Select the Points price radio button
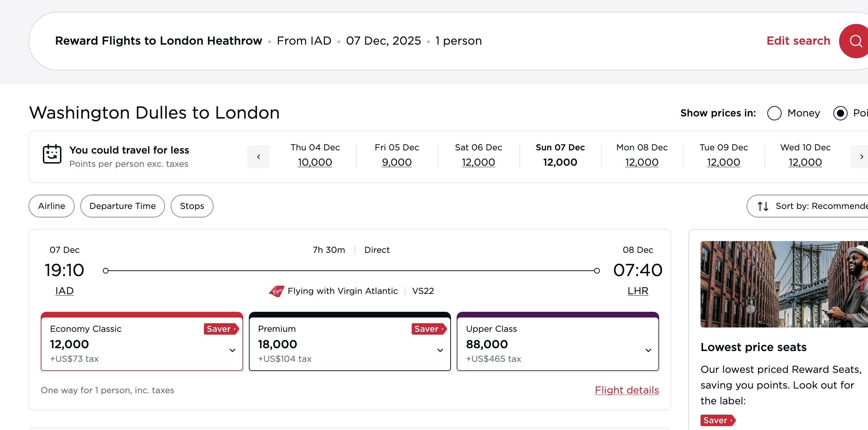Image resolution: width=868 pixels, height=430 pixels. pos(840,113)
